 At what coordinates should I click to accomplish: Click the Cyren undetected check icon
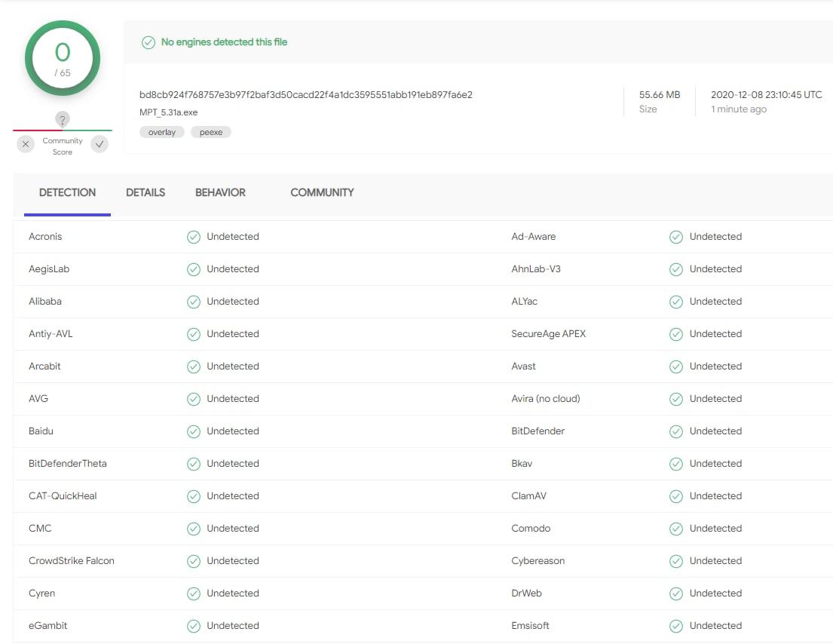(x=194, y=593)
